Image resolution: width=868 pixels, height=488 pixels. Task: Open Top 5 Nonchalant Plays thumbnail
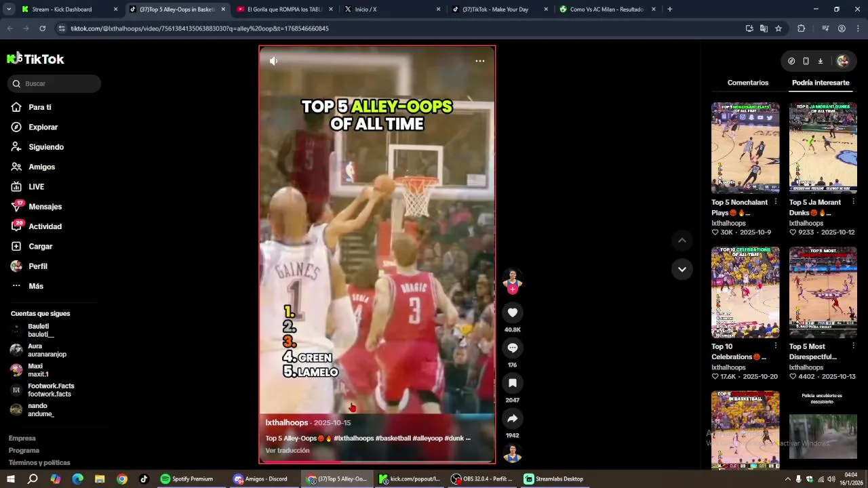click(x=745, y=148)
